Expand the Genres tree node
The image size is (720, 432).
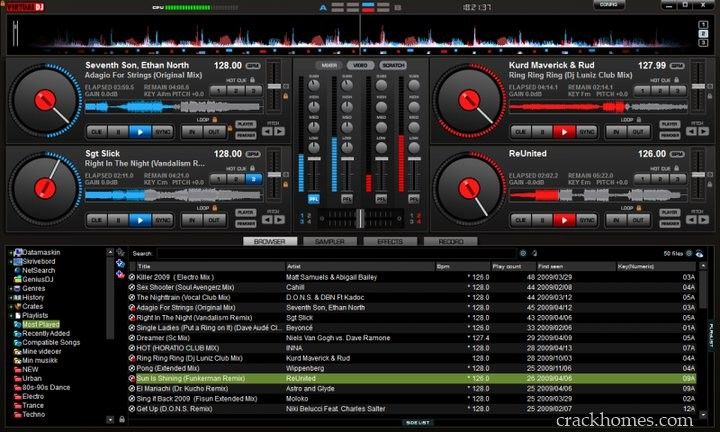point(11,289)
